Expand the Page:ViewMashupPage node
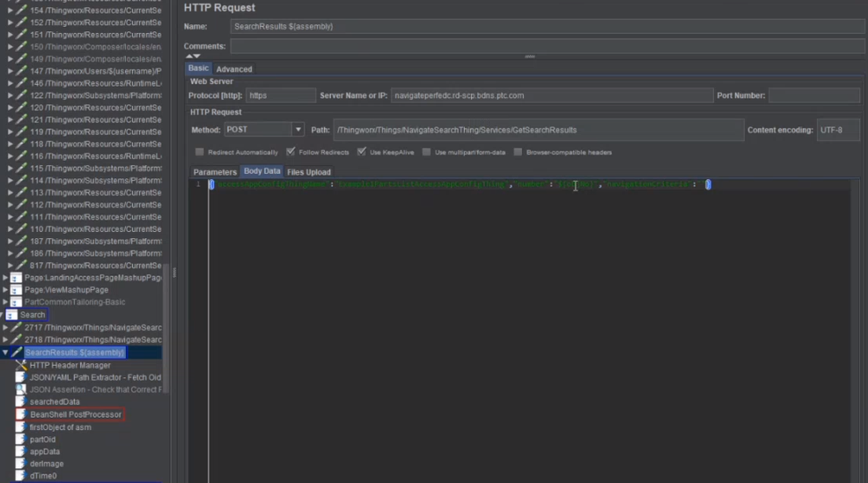The image size is (868, 483). 5,290
